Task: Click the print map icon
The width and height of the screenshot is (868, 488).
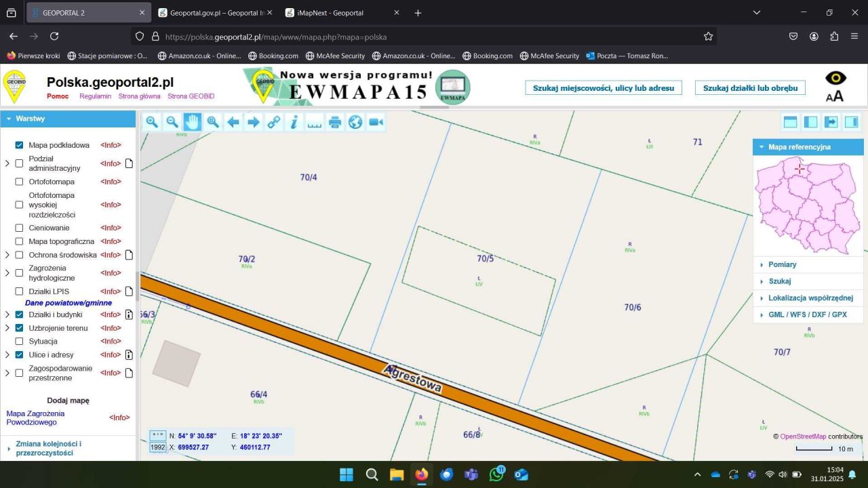Action: [334, 122]
